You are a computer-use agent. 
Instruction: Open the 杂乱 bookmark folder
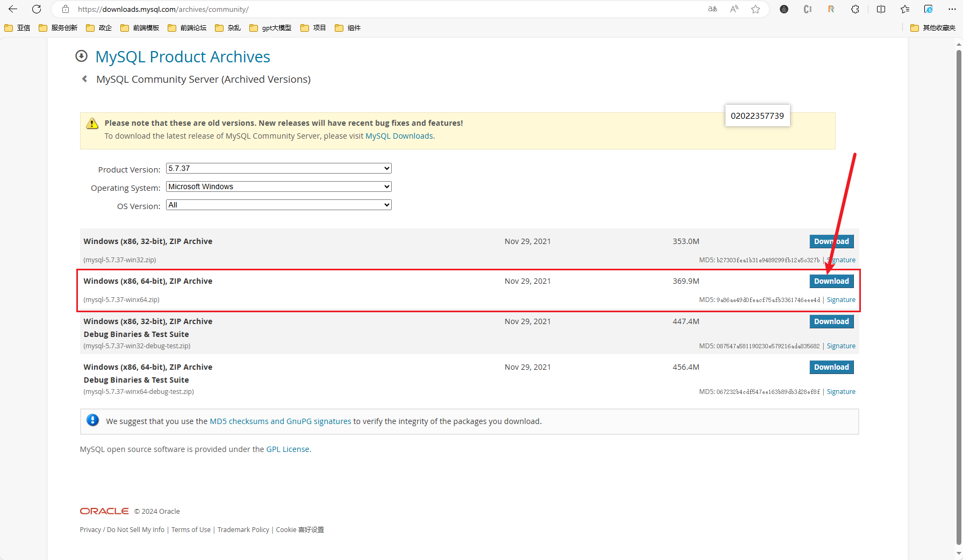228,28
